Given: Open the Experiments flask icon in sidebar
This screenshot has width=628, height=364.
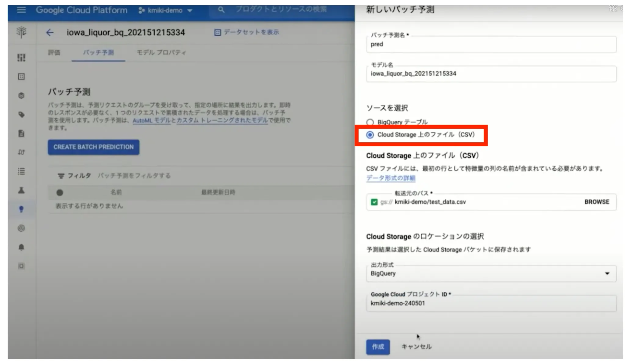Looking at the screenshot, I should tap(21, 190).
